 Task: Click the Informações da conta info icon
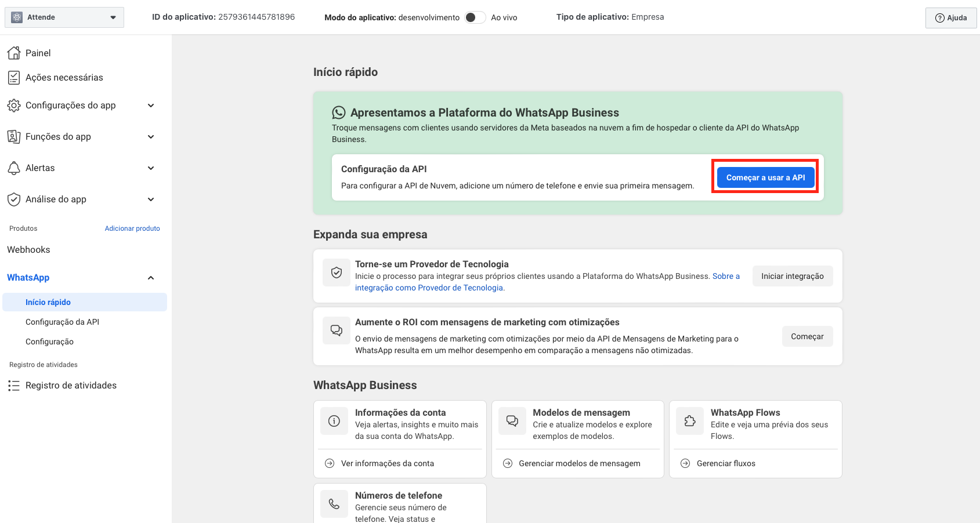[x=334, y=421]
